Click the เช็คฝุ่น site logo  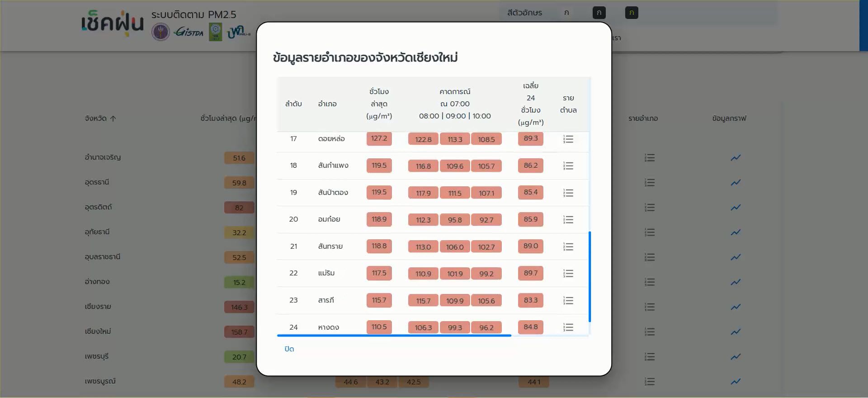coord(113,24)
